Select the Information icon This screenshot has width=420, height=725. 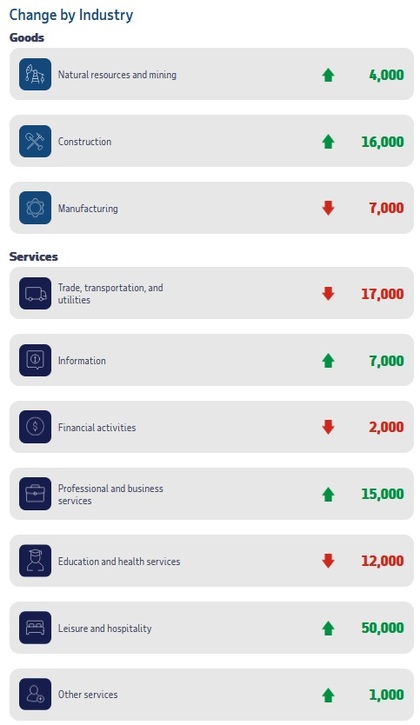tap(35, 360)
